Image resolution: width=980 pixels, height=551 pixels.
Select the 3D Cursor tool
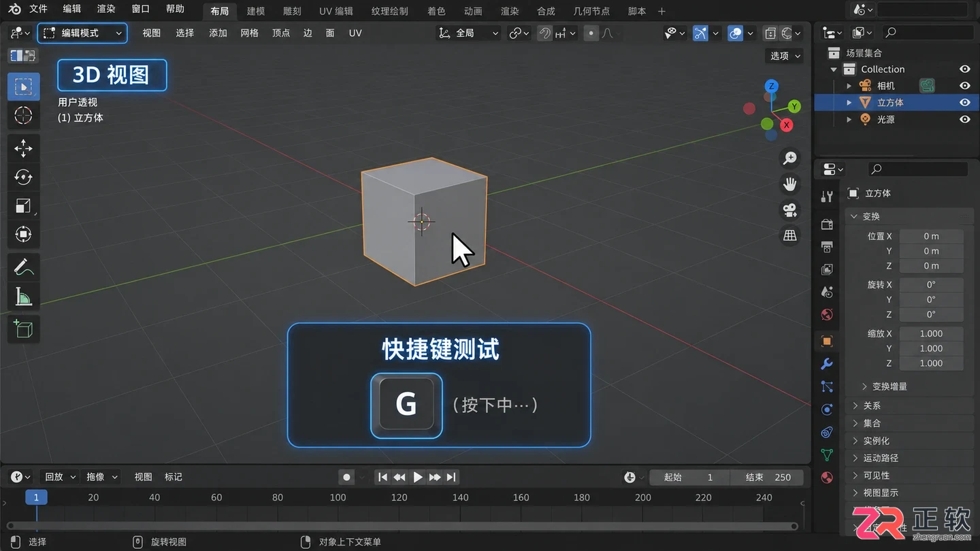coord(23,116)
